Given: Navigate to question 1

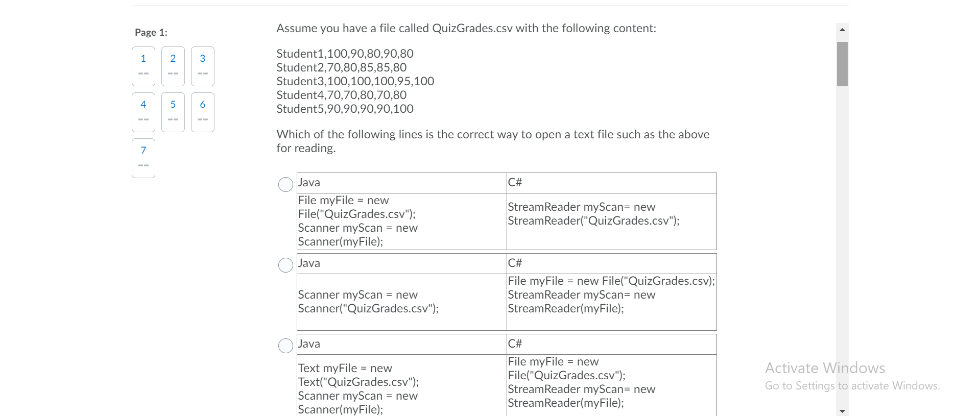Looking at the screenshot, I should tap(143, 66).
